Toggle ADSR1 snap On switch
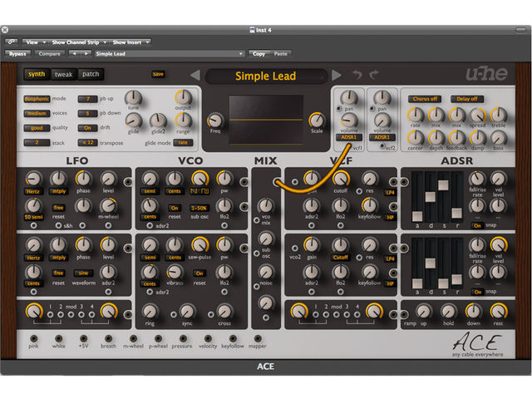532x399 pixels. 477,225
